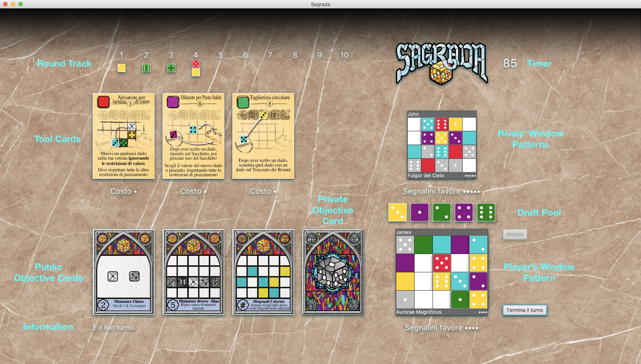Click the yellow die under round 1
This screenshot has width=641, height=364.
[x=121, y=68]
